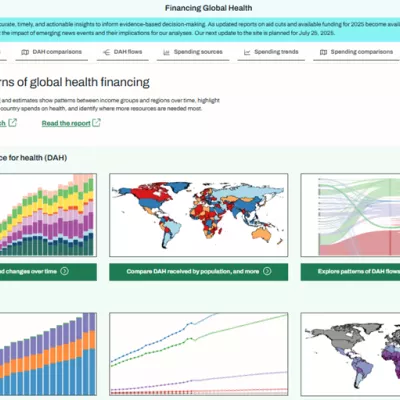The image size is (400, 400).
Task: Click the flow icon beside DAH flows
Action: pyautogui.click(x=106, y=52)
